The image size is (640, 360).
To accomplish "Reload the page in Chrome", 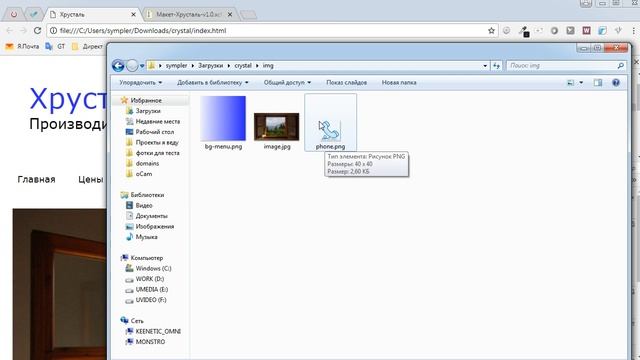I will click(x=37, y=31).
